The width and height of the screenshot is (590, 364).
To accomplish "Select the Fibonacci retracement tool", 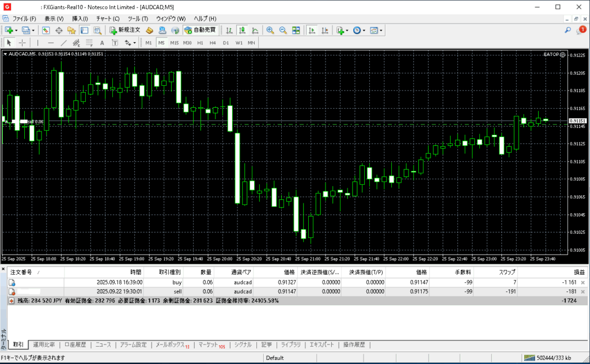I will [x=89, y=43].
